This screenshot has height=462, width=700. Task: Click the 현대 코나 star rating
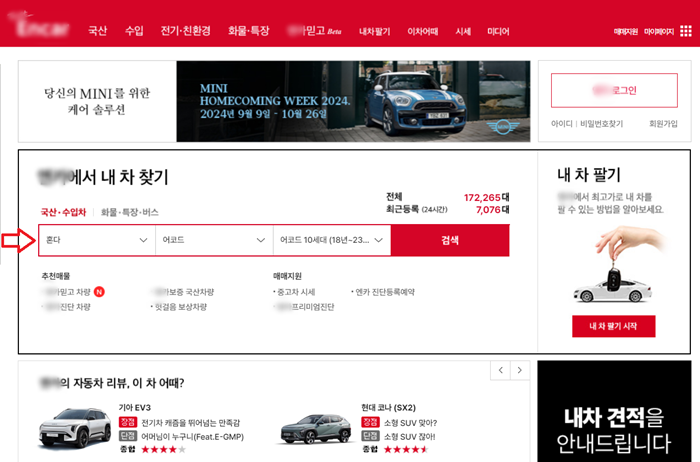click(406, 449)
